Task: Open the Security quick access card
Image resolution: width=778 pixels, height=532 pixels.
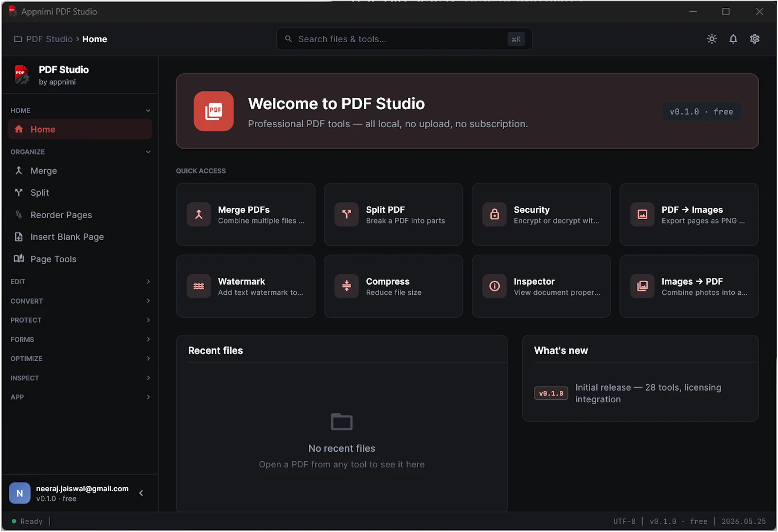Action: coord(541,214)
